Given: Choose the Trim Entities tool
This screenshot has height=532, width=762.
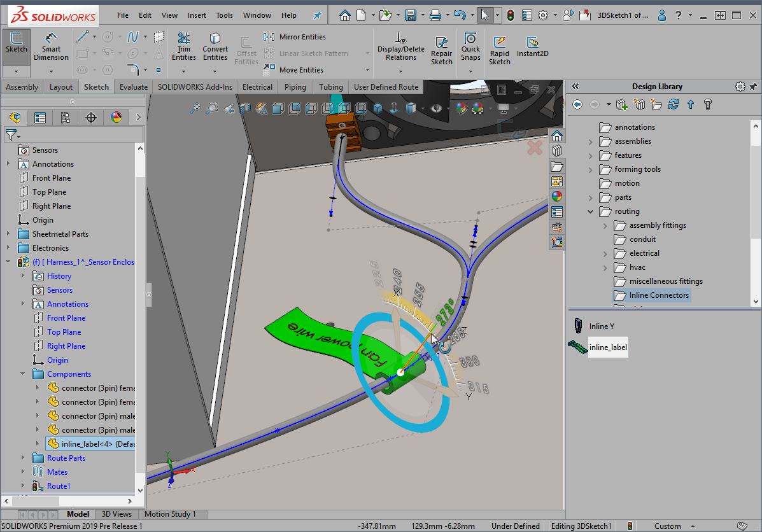Looking at the screenshot, I should pos(184,46).
